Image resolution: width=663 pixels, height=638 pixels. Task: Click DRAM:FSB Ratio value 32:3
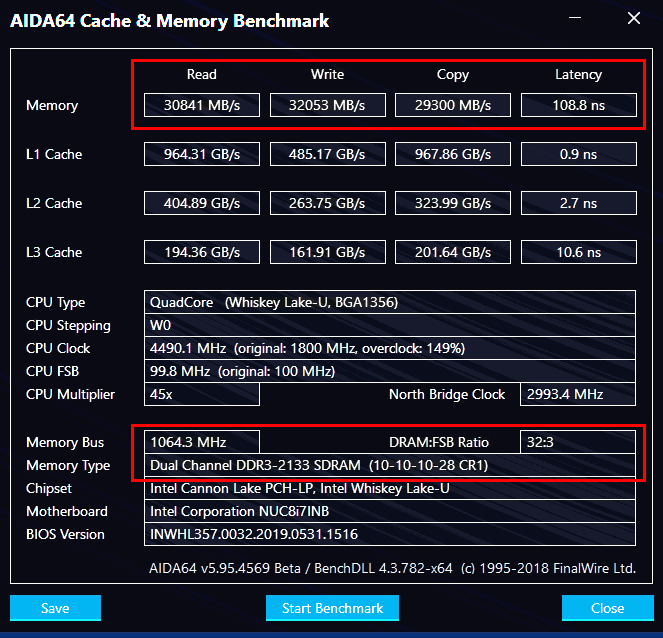(578, 442)
